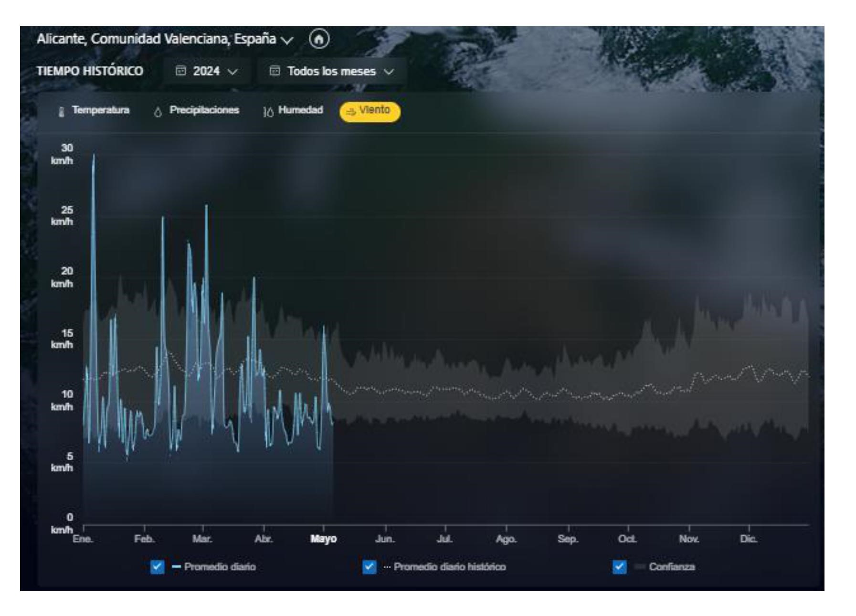The image size is (856, 616).
Task: Open the 2024 year dropdown
Action: [x=207, y=71]
